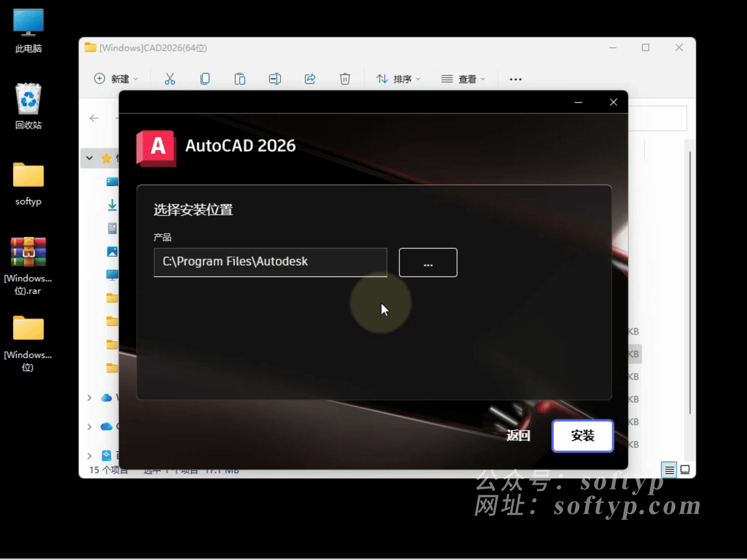Open the 排序 sorting dropdown
The width and height of the screenshot is (747, 560).
[x=397, y=79]
